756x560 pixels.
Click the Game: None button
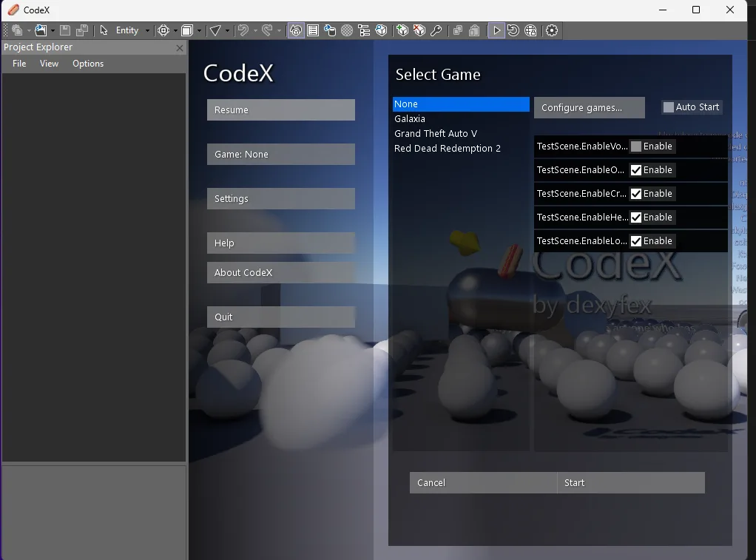point(281,155)
